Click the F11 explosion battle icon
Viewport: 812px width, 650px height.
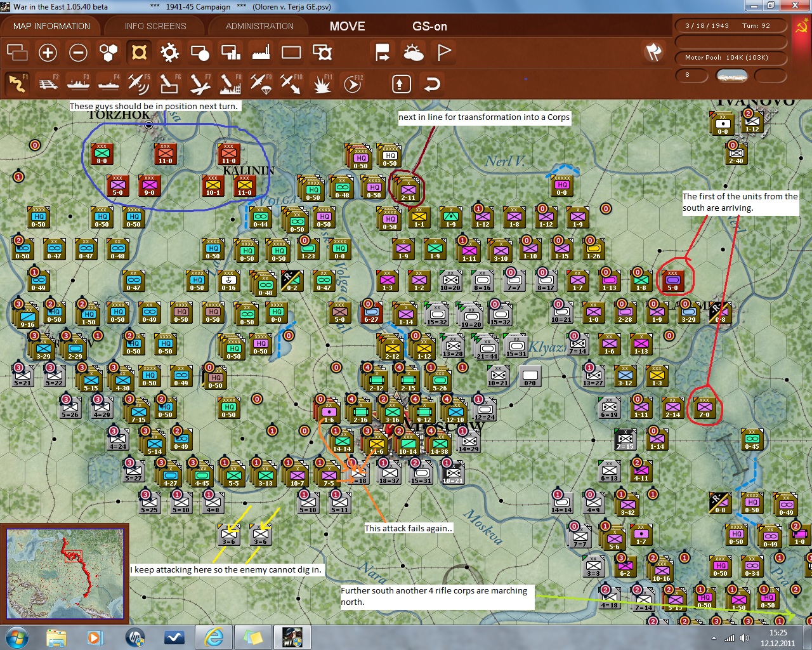[322, 83]
